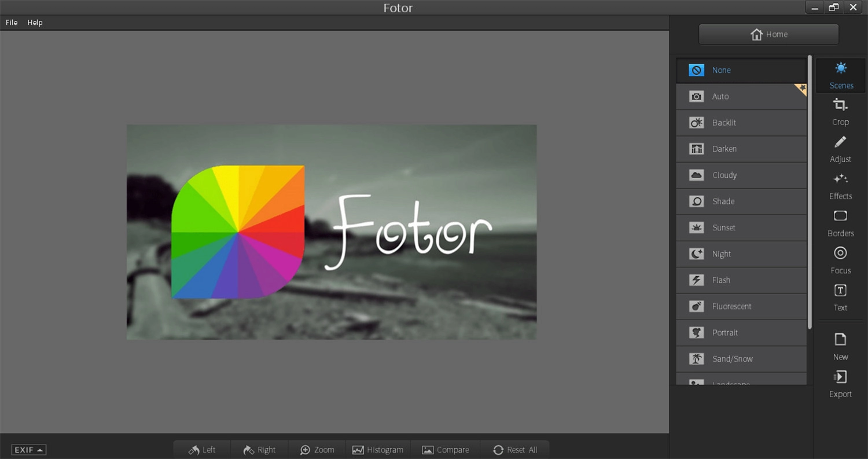The width and height of the screenshot is (868, 459).
Task: Open the Effects panel
Action: [x=841, y=186]
